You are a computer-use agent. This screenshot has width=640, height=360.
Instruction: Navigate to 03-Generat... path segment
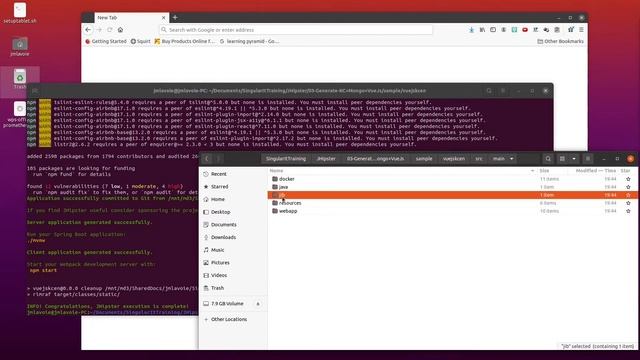(x=376, y=159)
